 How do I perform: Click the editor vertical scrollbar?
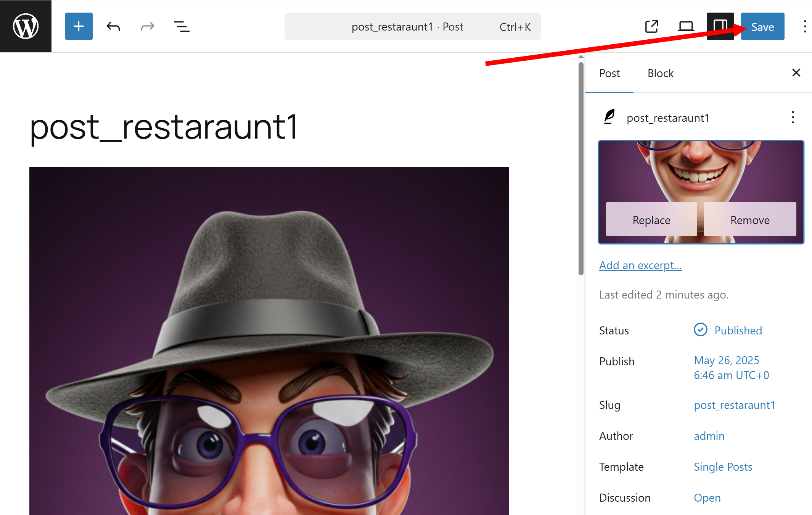(x=581, y=168)
